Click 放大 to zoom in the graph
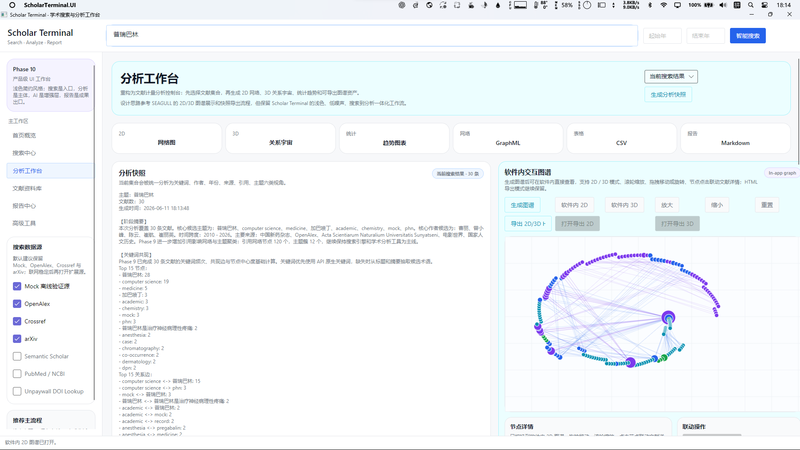The image size is (800, 450). [x=667, y=205]
